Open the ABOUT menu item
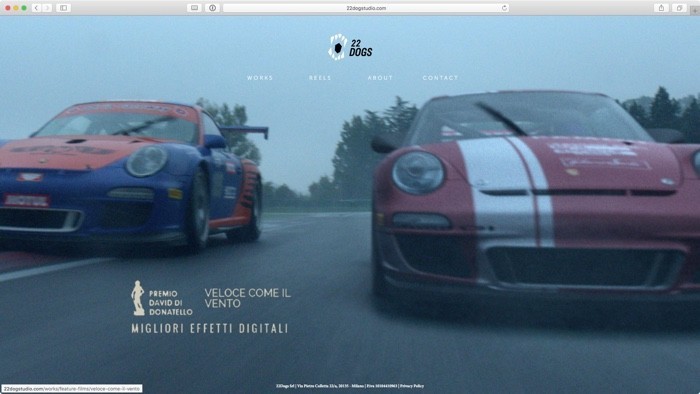 [x=380, y=78]
